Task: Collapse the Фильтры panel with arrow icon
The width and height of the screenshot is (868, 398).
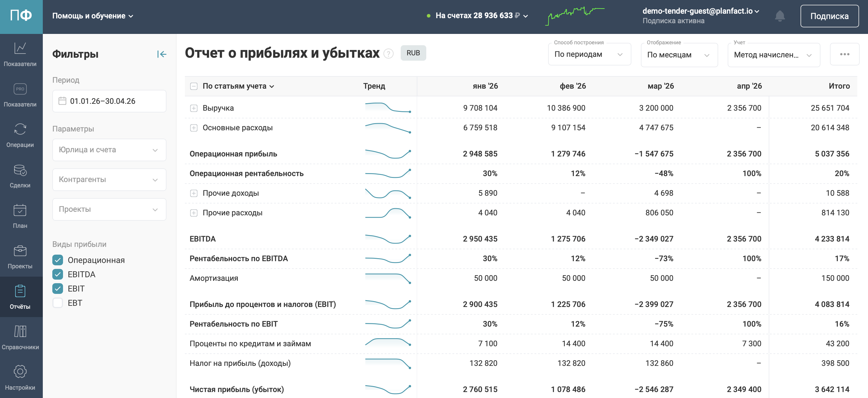Action: (162, 54)
